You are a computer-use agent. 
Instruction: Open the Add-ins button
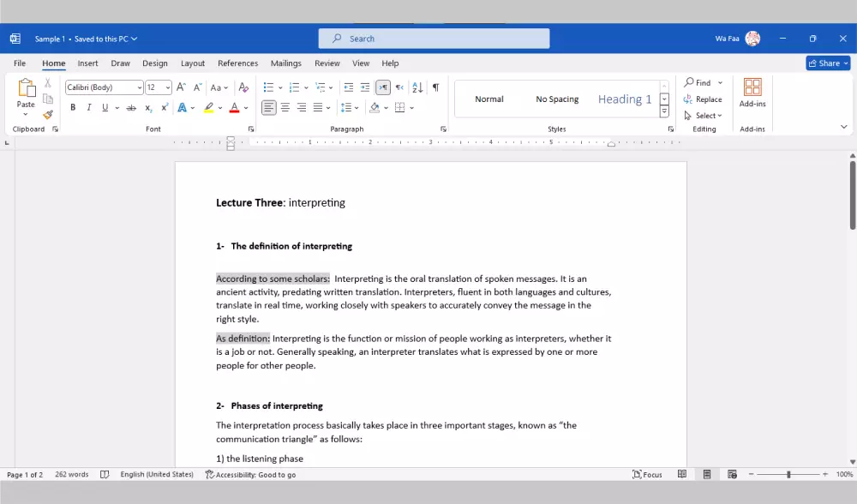[752, 93]
